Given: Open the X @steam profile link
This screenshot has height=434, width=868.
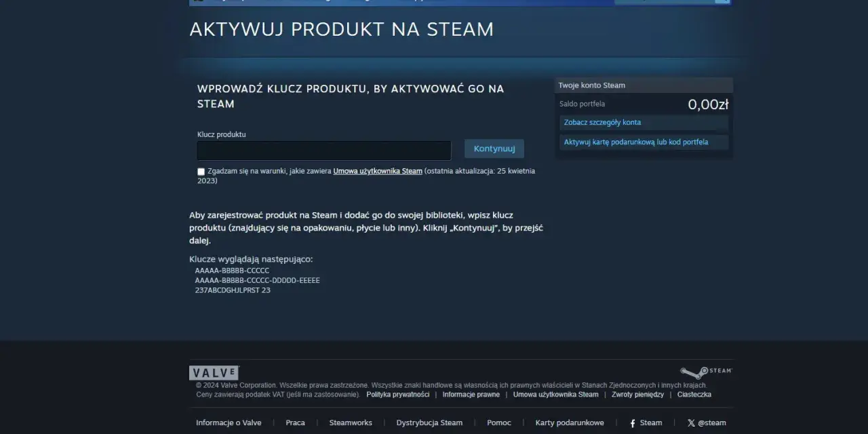Looking at the screenshot, I should pos(707,422).
